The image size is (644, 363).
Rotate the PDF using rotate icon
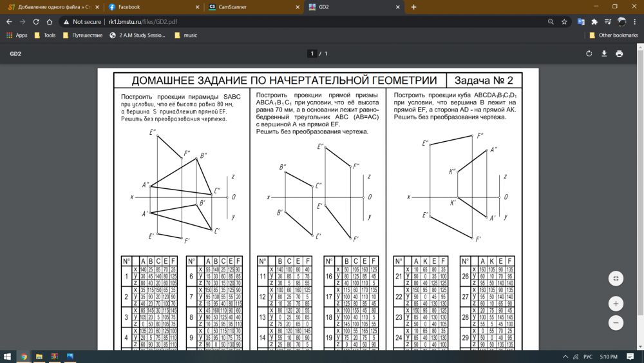pos(589,54)
